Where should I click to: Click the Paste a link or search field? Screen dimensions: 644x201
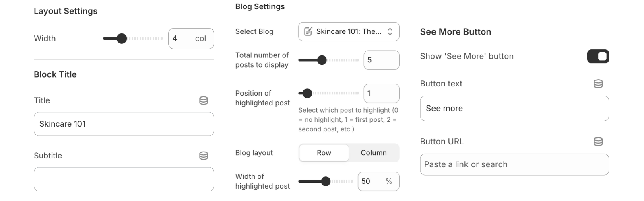[x=514, y=164]
